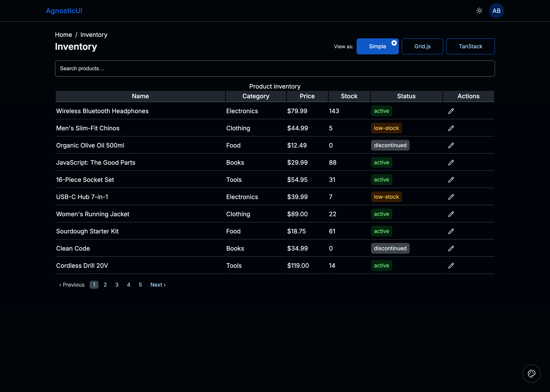This screenshot has width=550, height=392.
Task: Go to page 3 of results
Action: click(117, 285)
